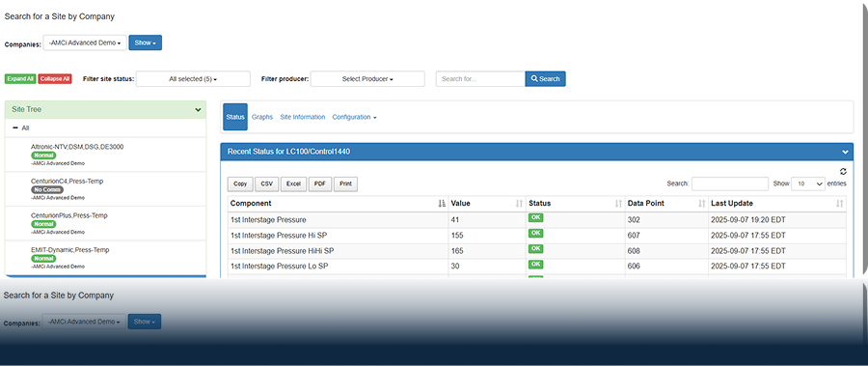Collapse the Recent Status panel chevron

pyautogui.click(x=845, y=152)
